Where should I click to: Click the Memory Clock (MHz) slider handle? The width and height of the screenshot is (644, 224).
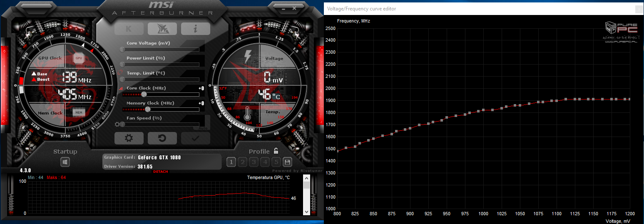pos(147,109)
